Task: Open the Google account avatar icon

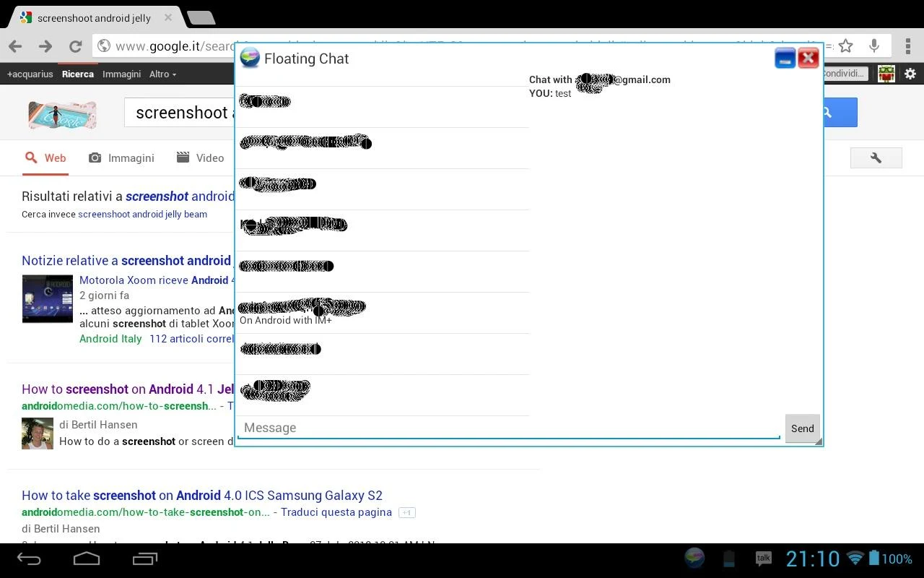Action: (886, 74)
